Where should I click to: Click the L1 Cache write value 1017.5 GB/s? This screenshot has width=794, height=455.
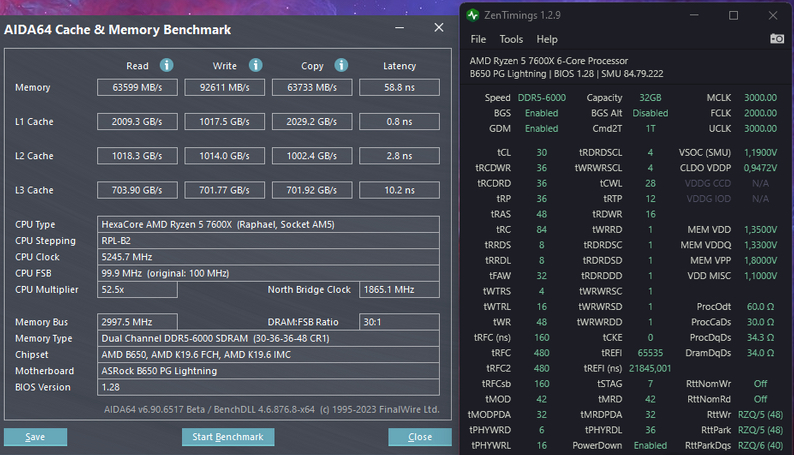(224, 121)
